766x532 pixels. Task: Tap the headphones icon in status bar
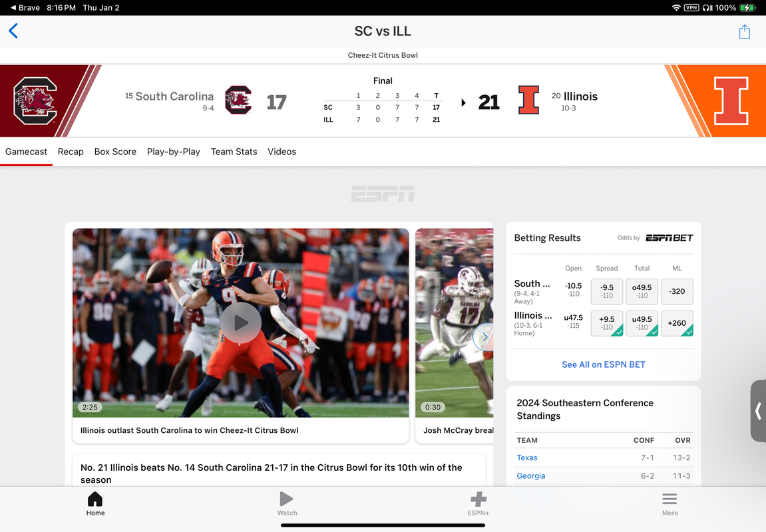pos(707,7)
